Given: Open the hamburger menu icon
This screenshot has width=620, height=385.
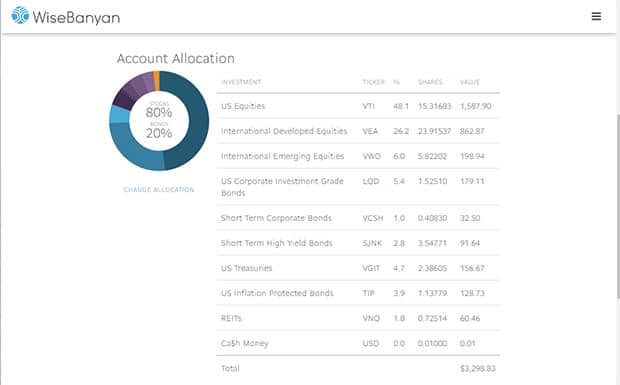Looking at the screenshot, I should tap(596, 16).
